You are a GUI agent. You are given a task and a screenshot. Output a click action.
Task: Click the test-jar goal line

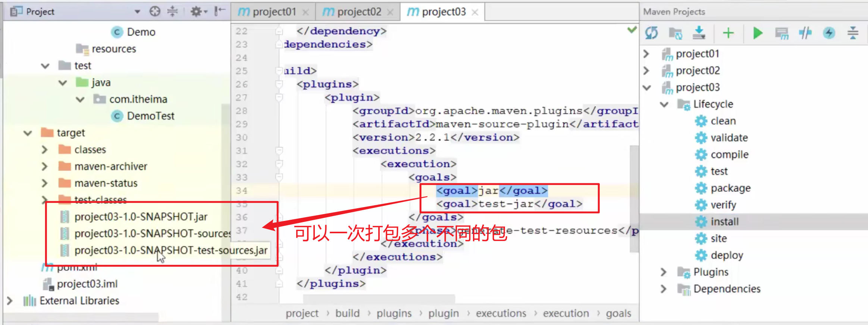pos(509,204)
